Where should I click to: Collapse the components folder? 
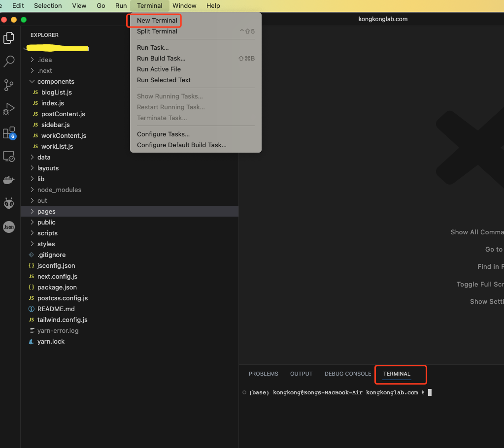tap(55, 82)
